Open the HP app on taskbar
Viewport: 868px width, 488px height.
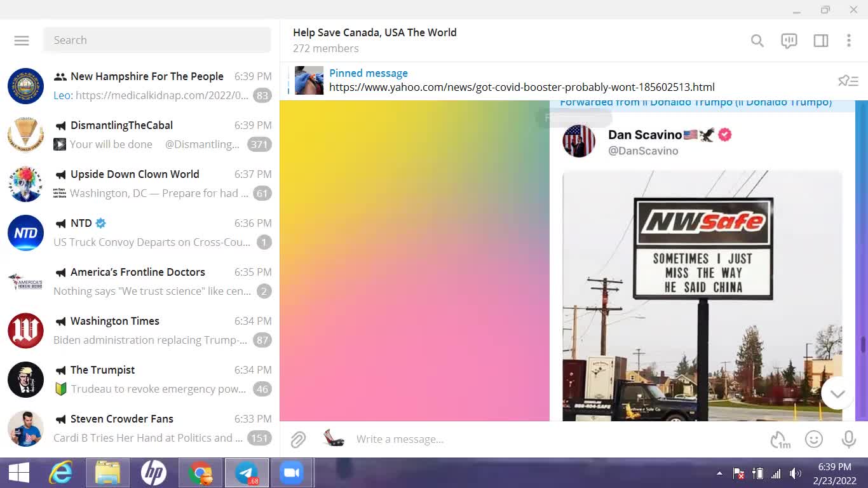pos(153,473)
